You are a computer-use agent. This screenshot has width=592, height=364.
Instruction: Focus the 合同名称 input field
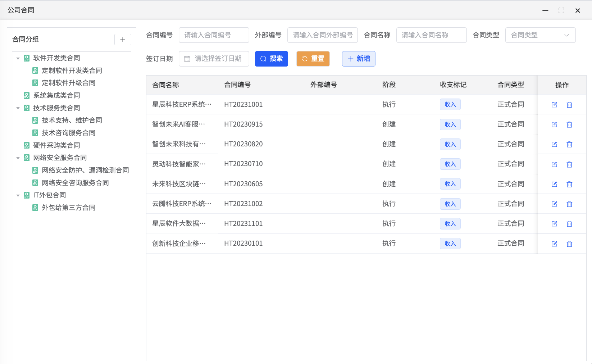tap(432, 35)
